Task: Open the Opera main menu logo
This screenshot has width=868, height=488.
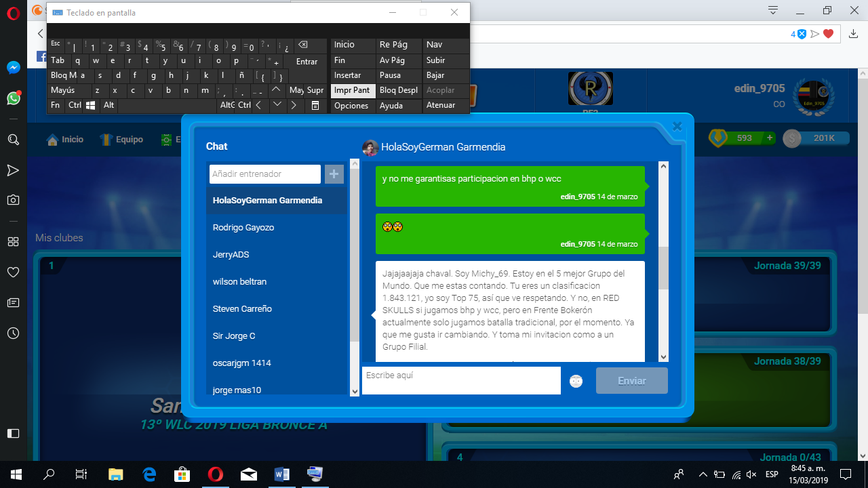Action: click(13, 13)
